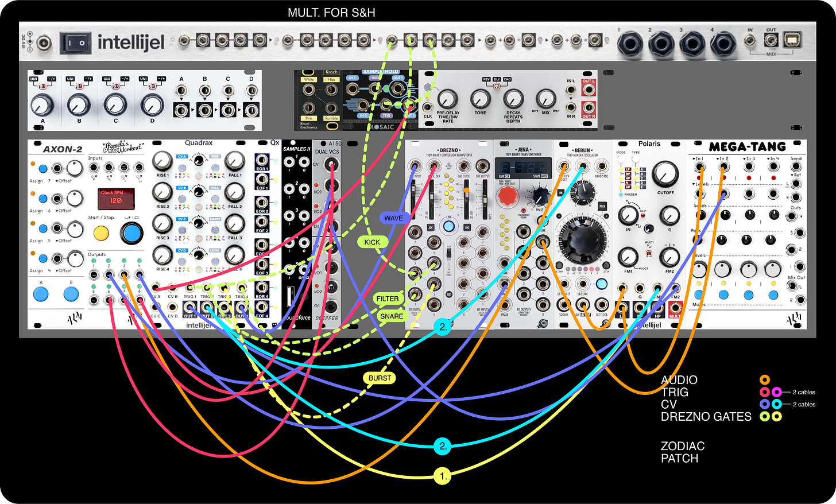Turn the TONE knob
Screen dimensions: 836x504
(480, 100)
